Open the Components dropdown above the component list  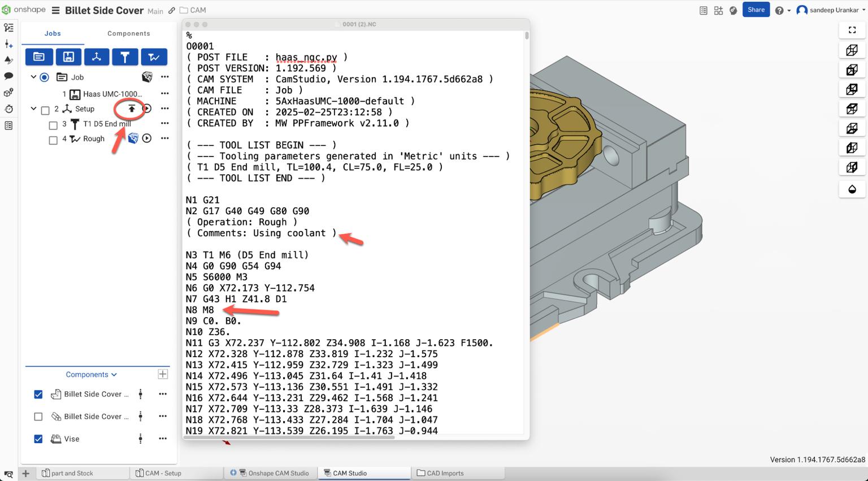(90, 374)
